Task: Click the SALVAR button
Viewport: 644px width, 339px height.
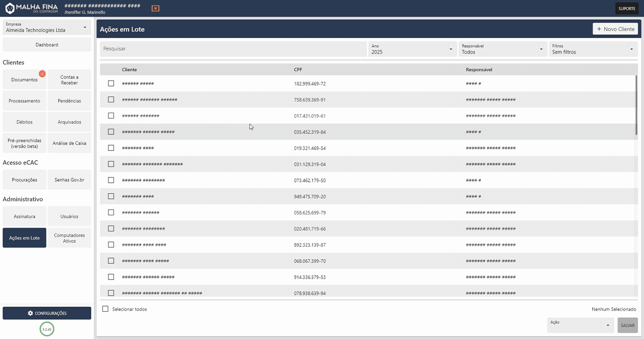Action: click(x=627, y=325)
